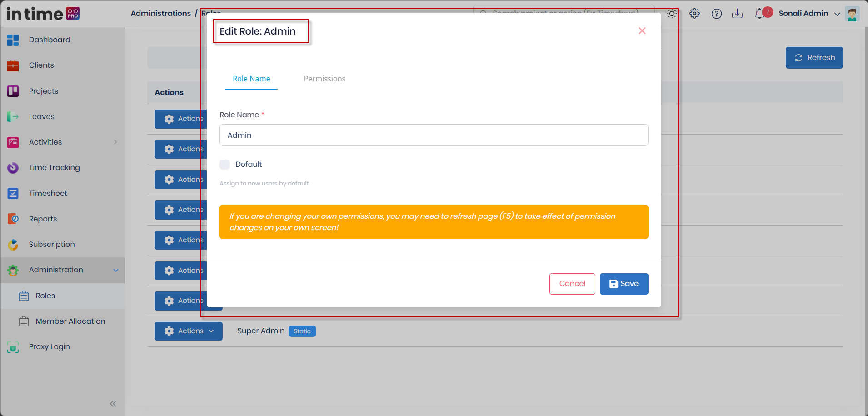Click the Super Admin role name
The width and height of the screenshot is (868, 416).
[261, 331]
